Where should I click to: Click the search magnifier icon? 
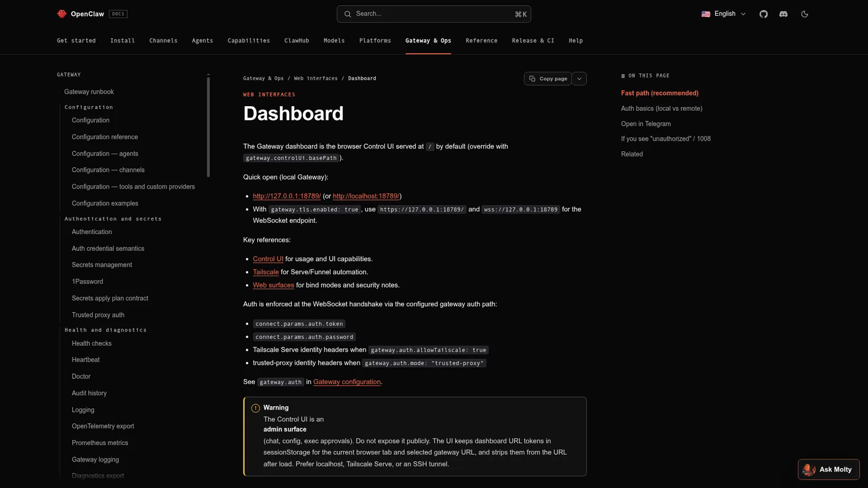348,14
